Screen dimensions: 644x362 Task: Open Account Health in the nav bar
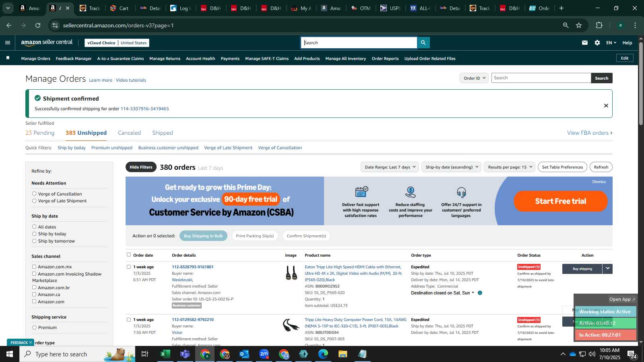tap(200, 58)
